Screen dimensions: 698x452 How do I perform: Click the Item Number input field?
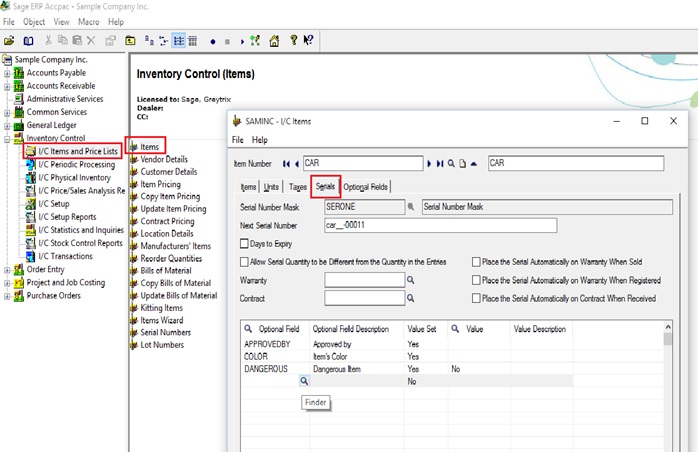363,163
